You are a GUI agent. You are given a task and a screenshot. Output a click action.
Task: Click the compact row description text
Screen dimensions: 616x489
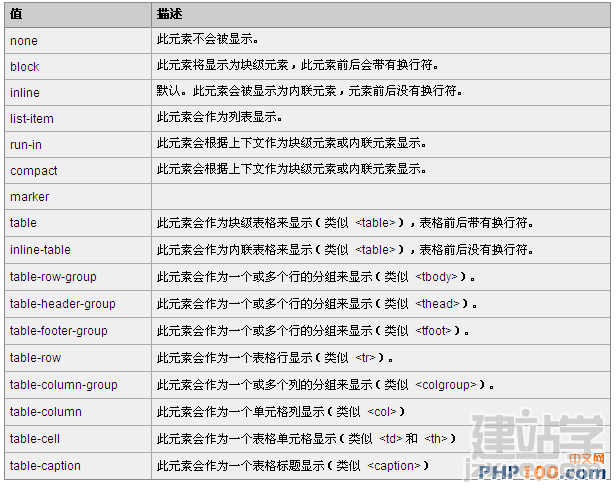[292, 169]
